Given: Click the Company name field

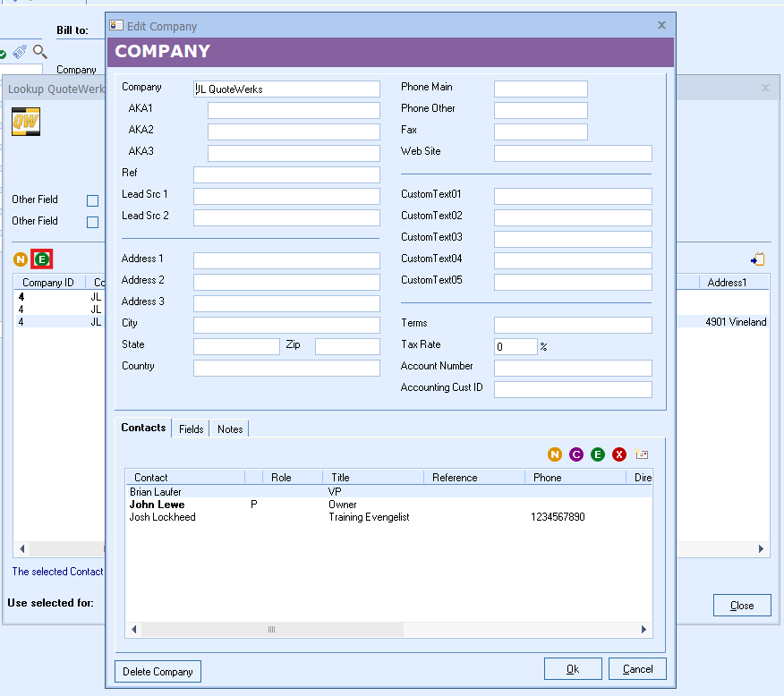Looking at the screenshot, I should pos(286,89).
